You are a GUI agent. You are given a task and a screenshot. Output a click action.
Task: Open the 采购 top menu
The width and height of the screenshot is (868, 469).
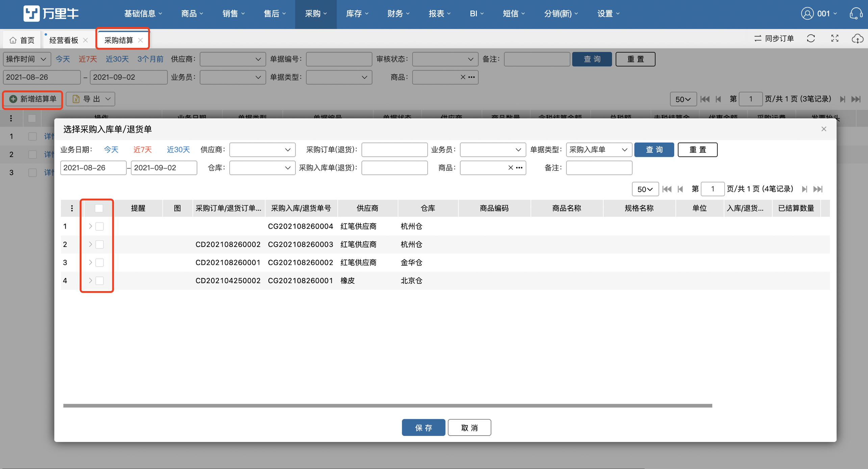(316, 14)
